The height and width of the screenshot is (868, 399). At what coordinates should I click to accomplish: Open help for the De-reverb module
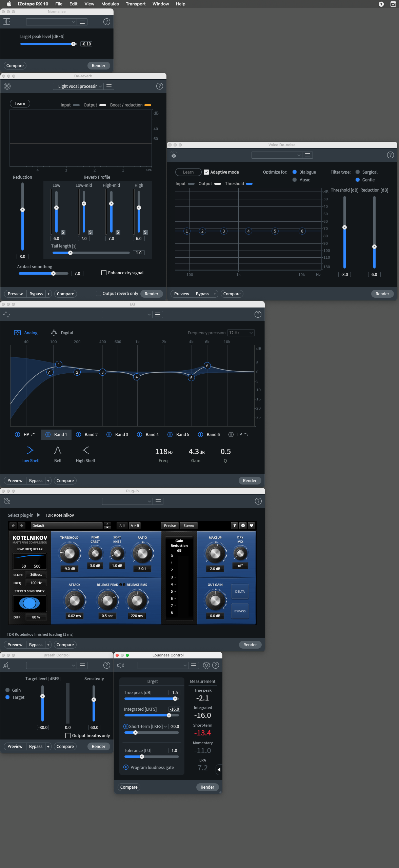click(x=159, y=86)
